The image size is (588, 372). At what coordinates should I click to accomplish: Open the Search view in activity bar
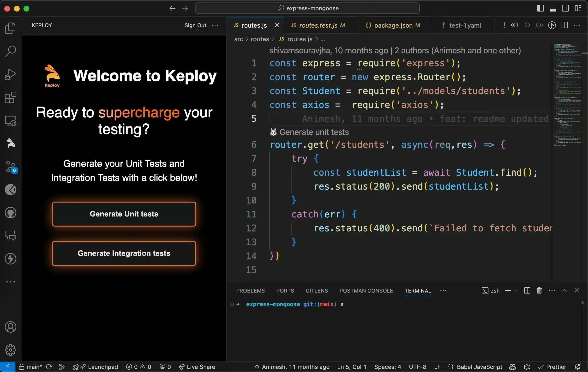(11, 51)
